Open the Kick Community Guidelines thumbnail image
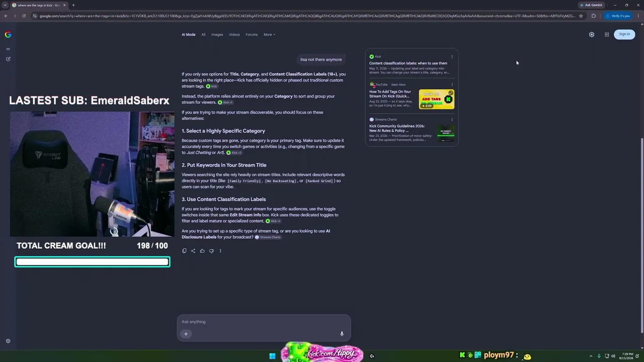The width and height of the screenshot is (644, 362). 446,133
